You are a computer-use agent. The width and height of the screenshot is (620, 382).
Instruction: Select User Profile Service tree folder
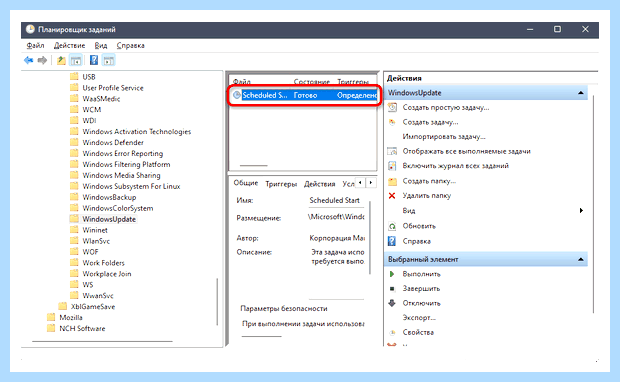[x=113, y=88]
